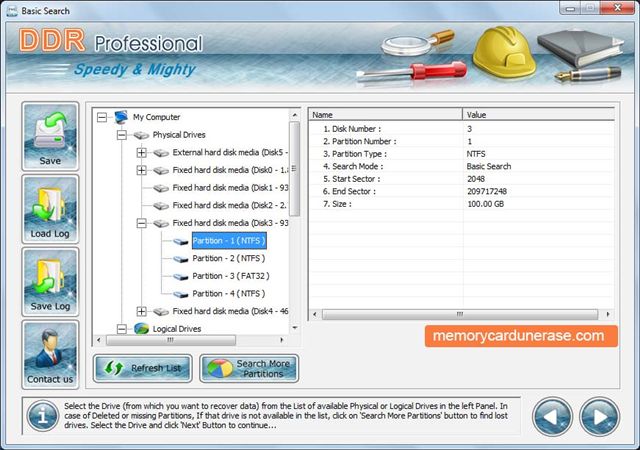Click details table scroll right arrow

point(608,314)
